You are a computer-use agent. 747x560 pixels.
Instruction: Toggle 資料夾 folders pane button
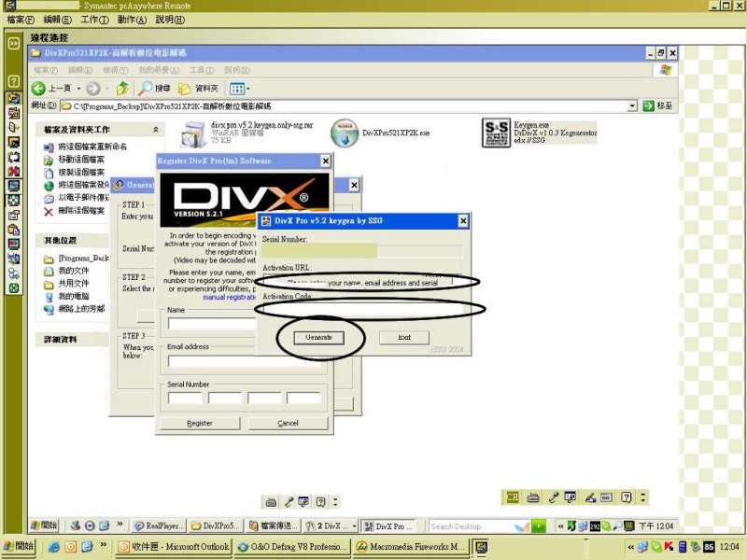[198, 88]
